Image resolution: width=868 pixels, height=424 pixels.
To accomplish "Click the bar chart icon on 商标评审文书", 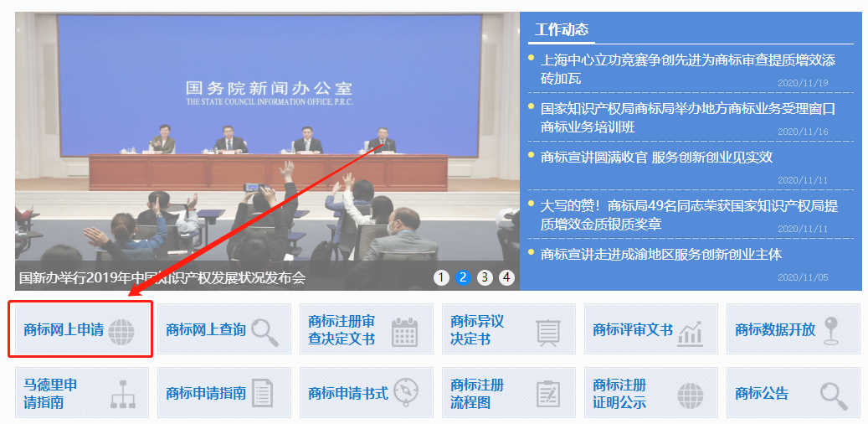I will 691,334.
